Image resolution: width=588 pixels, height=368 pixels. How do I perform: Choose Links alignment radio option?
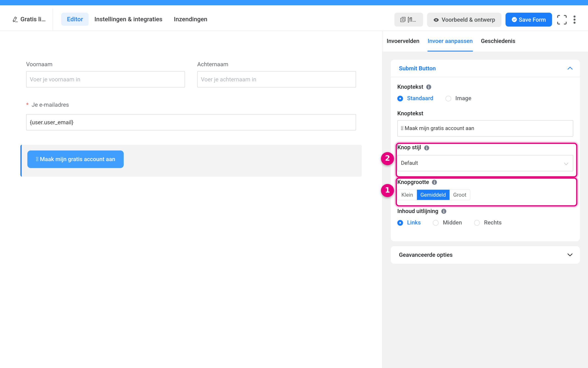(400, 223)
